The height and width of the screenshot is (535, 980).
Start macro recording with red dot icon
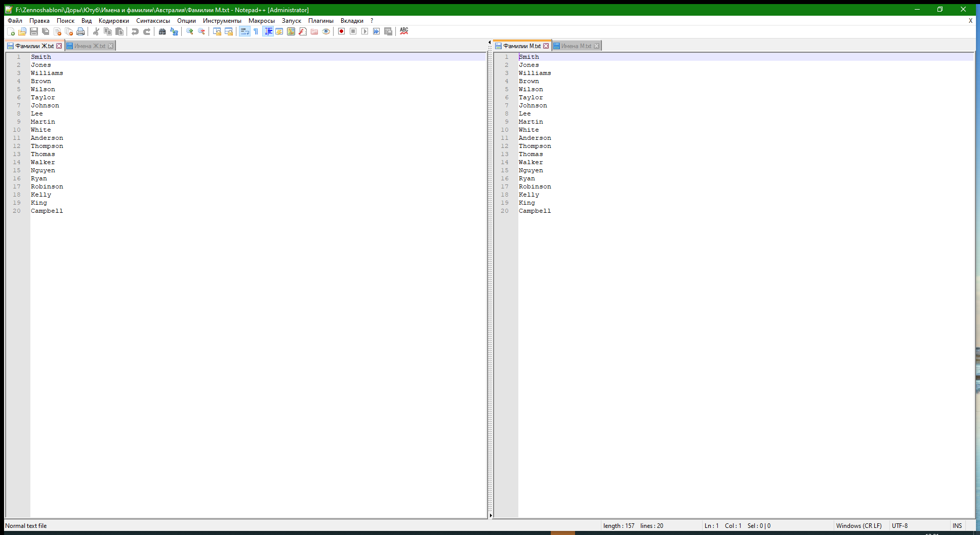(x=342, y=31)
